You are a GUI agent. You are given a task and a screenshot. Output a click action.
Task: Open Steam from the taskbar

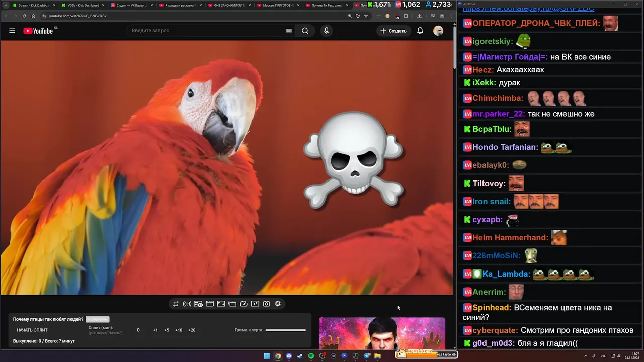click(300, 356)
